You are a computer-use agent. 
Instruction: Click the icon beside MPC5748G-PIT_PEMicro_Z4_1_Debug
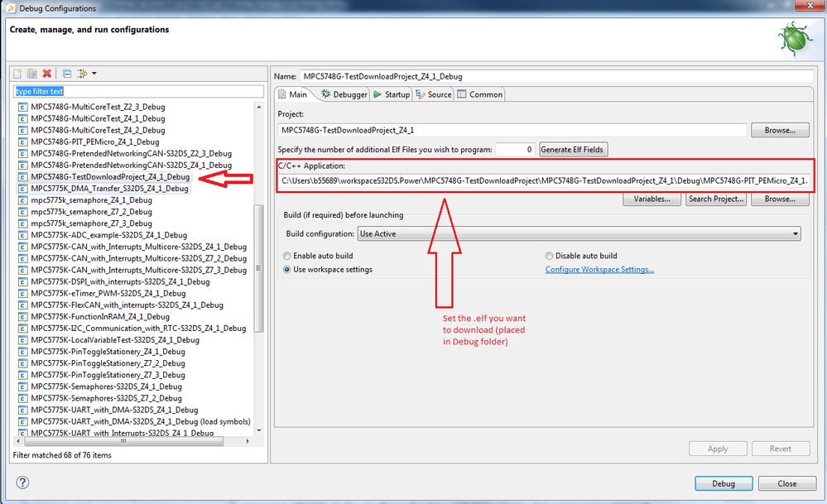(22, 142)
